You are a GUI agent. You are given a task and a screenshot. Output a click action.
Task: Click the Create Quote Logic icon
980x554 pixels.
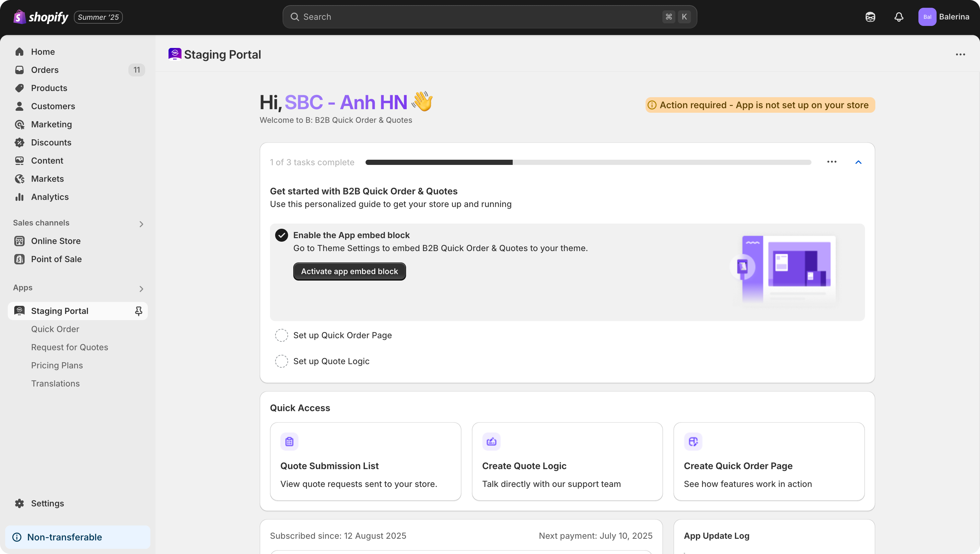[x=491, y=441]
